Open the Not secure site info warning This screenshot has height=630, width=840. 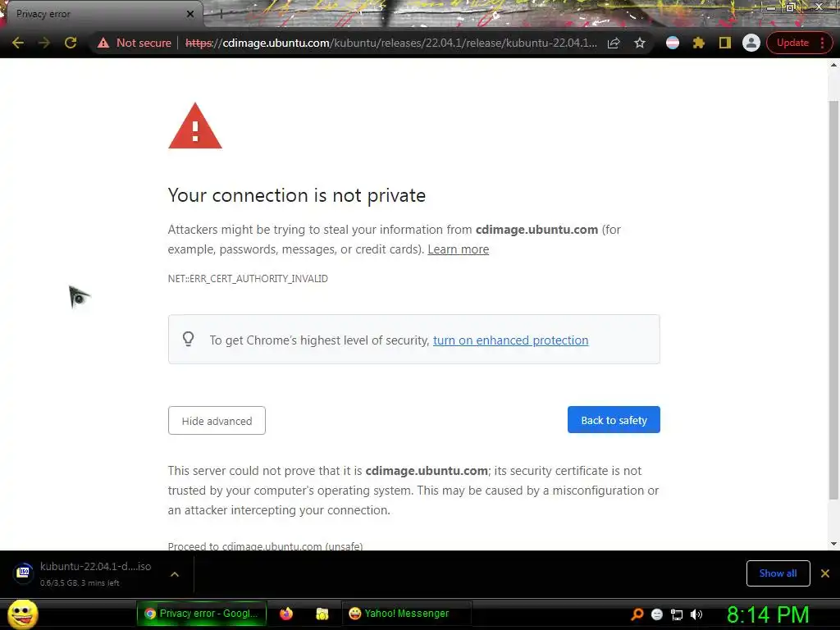click(x=134, y=43)
